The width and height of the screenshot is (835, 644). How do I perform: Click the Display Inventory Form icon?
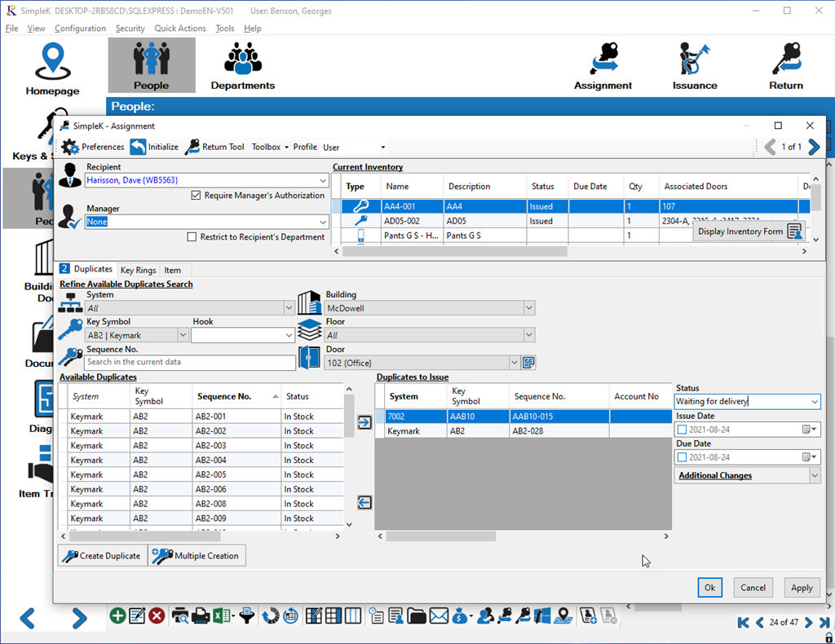(794, 232)
